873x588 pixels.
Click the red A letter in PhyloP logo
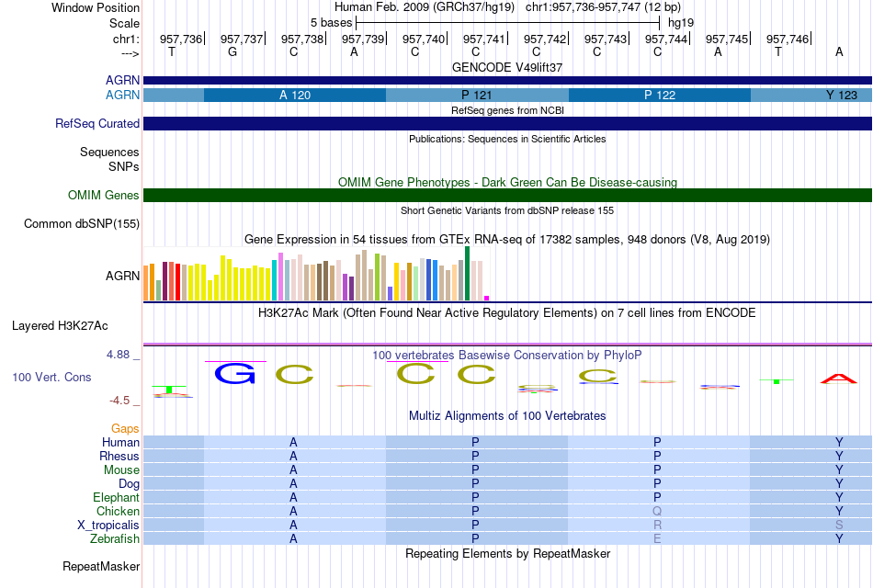(838, 379)
